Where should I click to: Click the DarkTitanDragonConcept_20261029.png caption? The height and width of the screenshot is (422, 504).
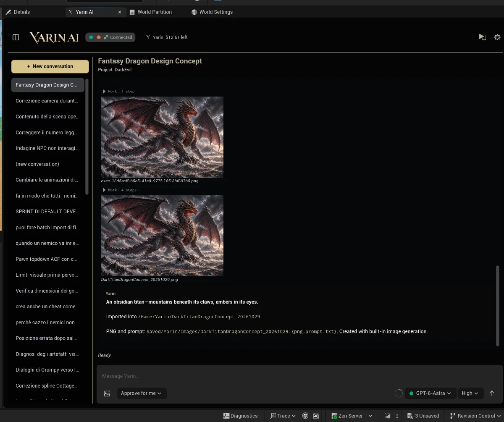pyautogui.click(x=139, y=279)
